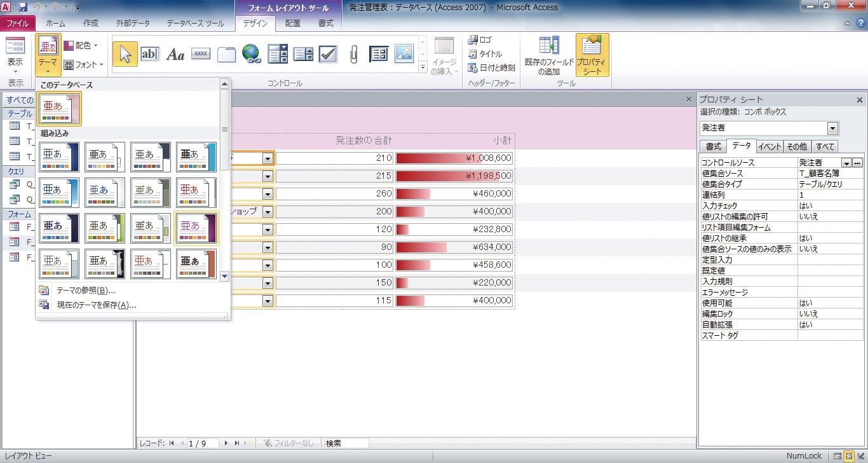Click the 入力チェック property value
Viewport: 868px width, 463px height.
[x=831, y=206]
